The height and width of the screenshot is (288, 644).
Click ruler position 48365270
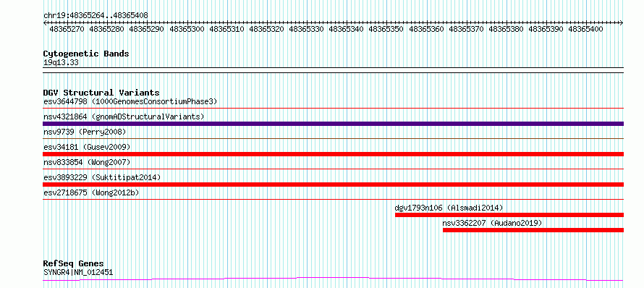67,29
